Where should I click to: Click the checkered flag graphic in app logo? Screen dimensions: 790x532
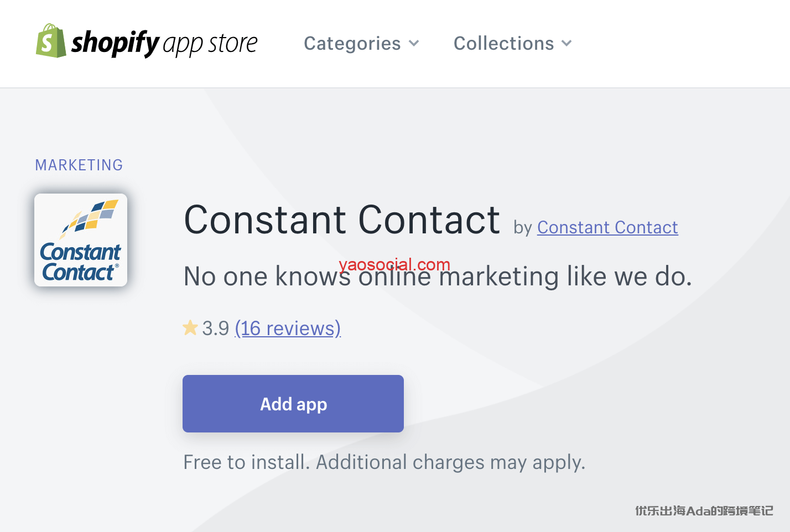coord(91,217)
